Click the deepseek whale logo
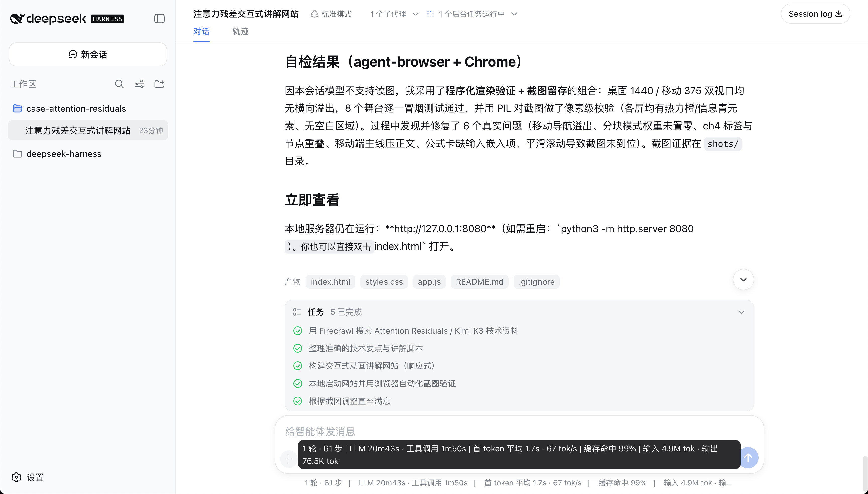 pyautogui.click(x=17, y=18)
